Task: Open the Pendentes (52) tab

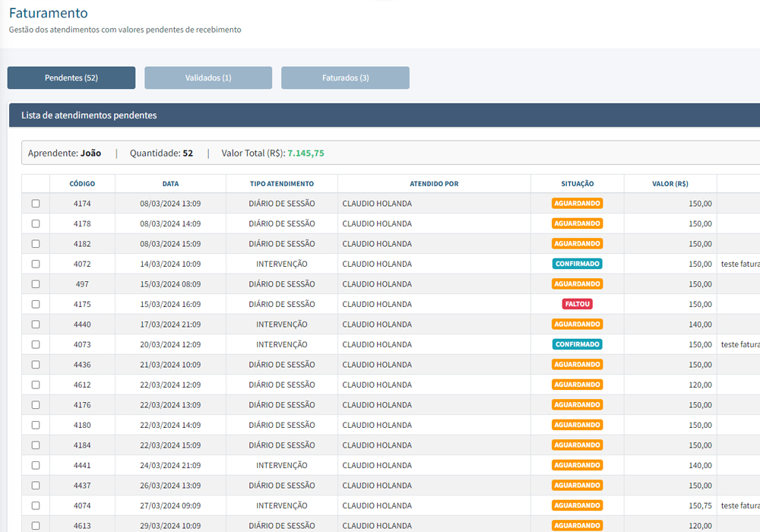Action: pyautogui.click(x=71, y=78)
